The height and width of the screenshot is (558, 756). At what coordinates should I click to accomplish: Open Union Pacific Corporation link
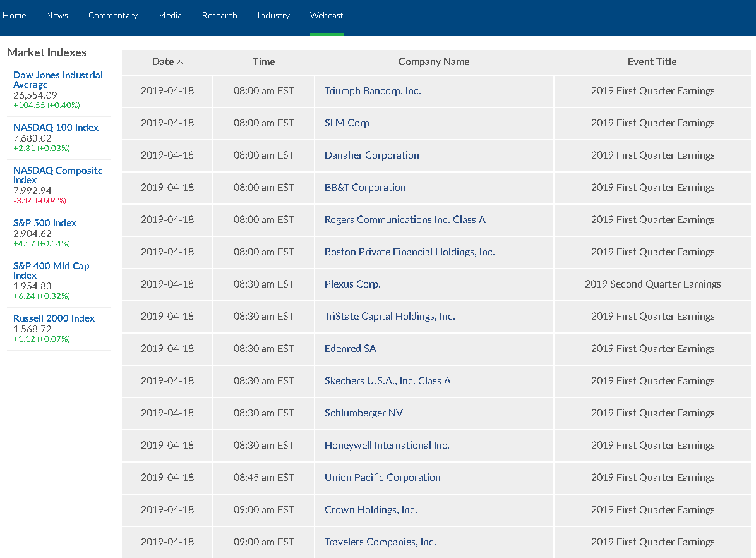pos(382,478)
